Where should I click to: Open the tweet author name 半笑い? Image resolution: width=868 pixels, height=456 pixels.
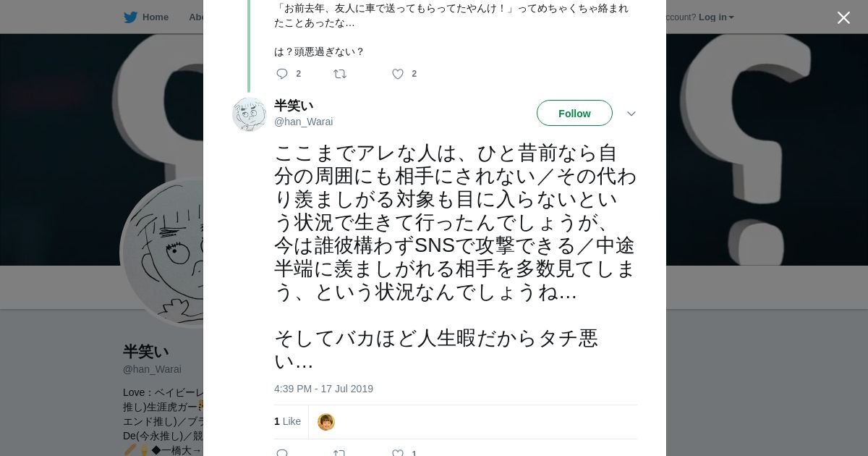tap(294, 106)
